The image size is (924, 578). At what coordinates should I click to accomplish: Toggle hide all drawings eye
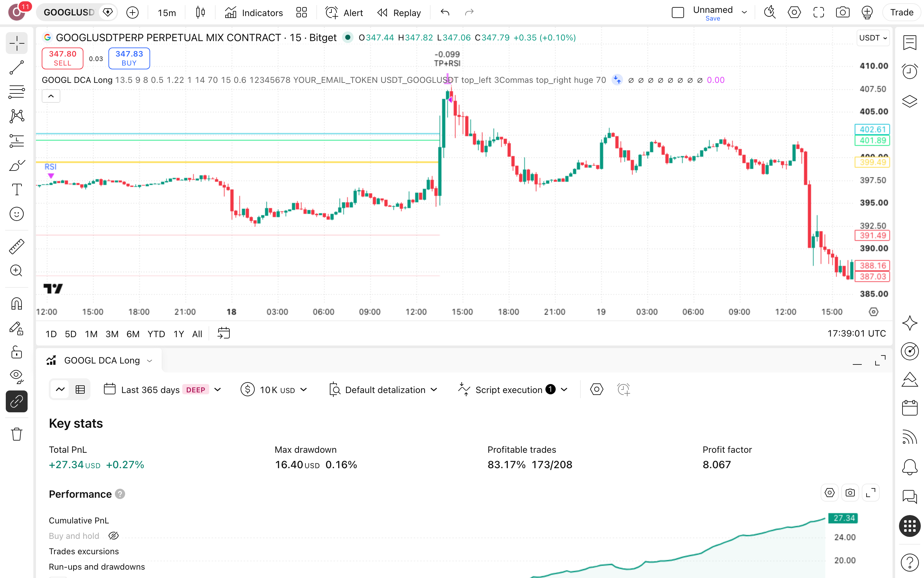tap(16, 377)
